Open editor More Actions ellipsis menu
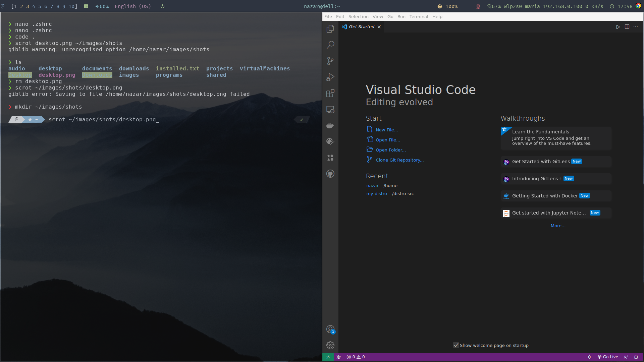 [636, 27]
